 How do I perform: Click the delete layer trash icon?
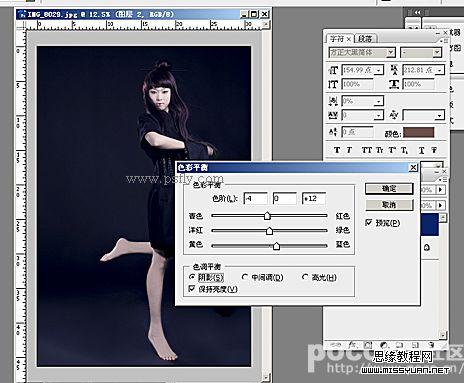pos(431,345)
